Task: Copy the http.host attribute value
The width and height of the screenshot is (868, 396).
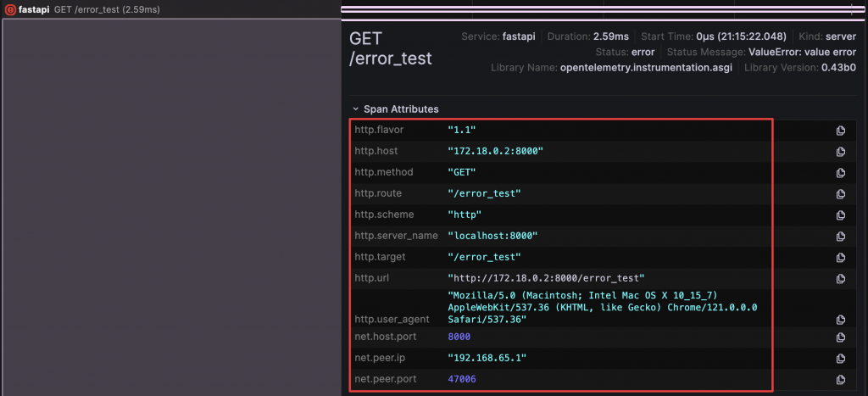Action: (841, 152)
